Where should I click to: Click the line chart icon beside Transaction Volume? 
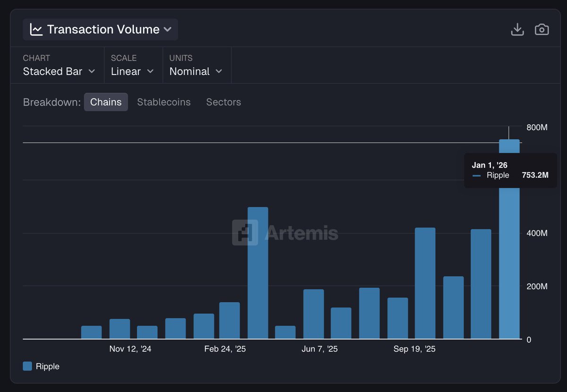pyautogui.click(x=36, y=29)
